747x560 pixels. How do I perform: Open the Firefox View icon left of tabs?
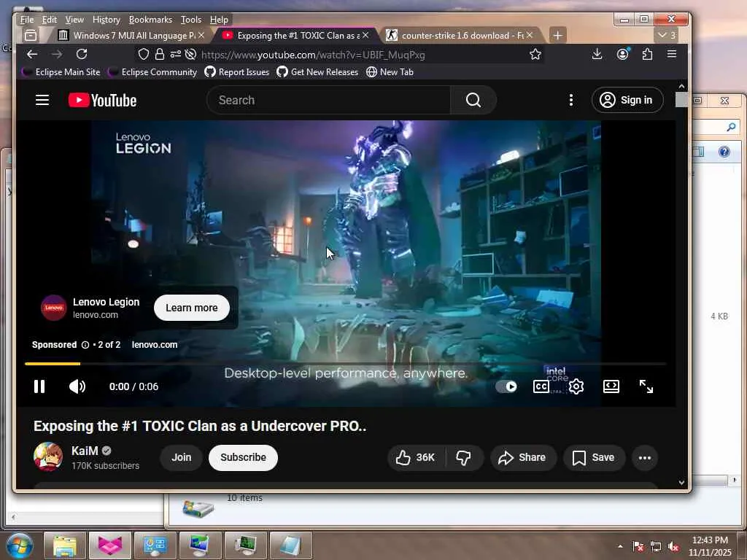[x=31, y=35]
